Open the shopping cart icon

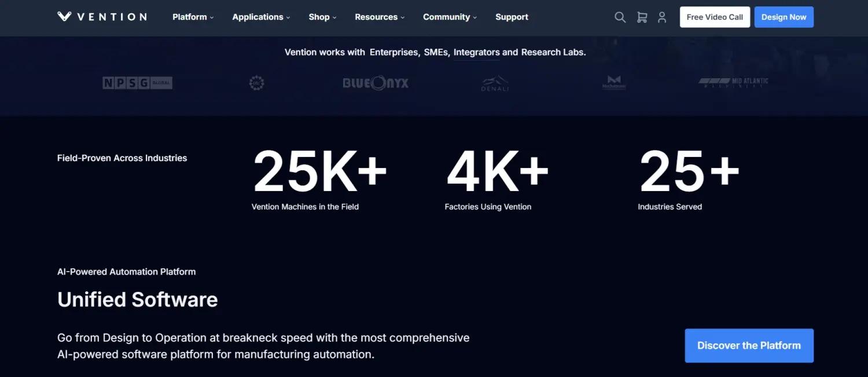[642, 17]
